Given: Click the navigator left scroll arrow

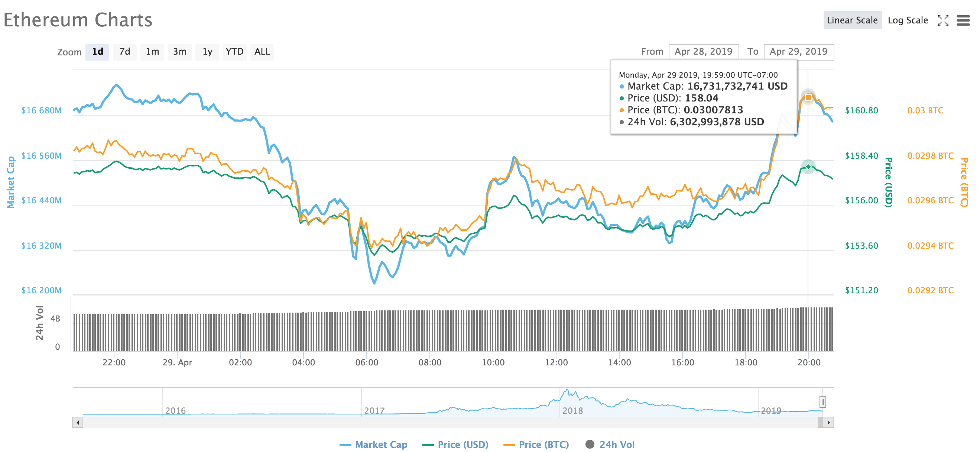Looking at the screenshot, I should click(78, 422).
